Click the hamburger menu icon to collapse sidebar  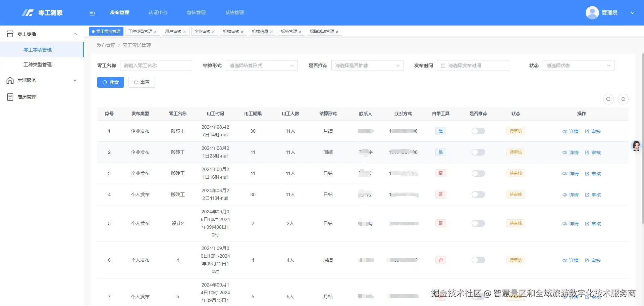pos(92,12)
